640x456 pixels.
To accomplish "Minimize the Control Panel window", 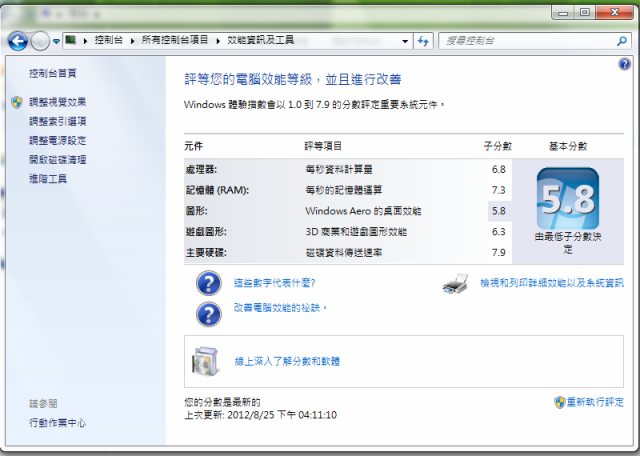I will [563, 13].
